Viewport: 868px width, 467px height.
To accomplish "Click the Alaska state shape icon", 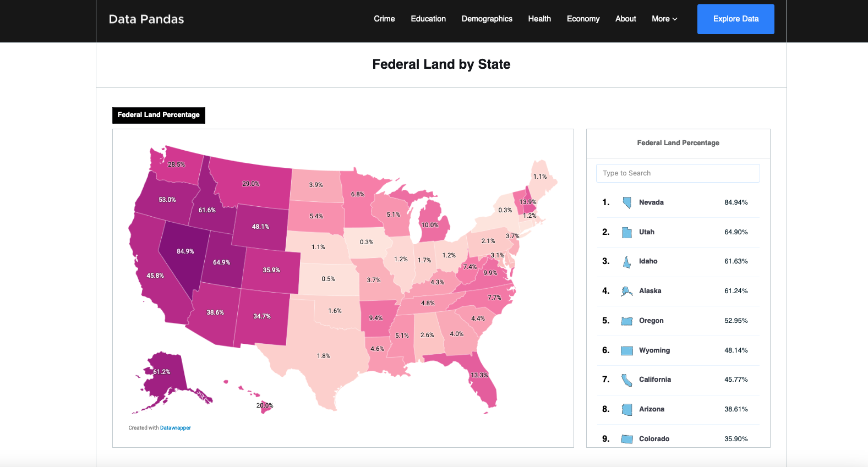I will [x=626, y=291].
